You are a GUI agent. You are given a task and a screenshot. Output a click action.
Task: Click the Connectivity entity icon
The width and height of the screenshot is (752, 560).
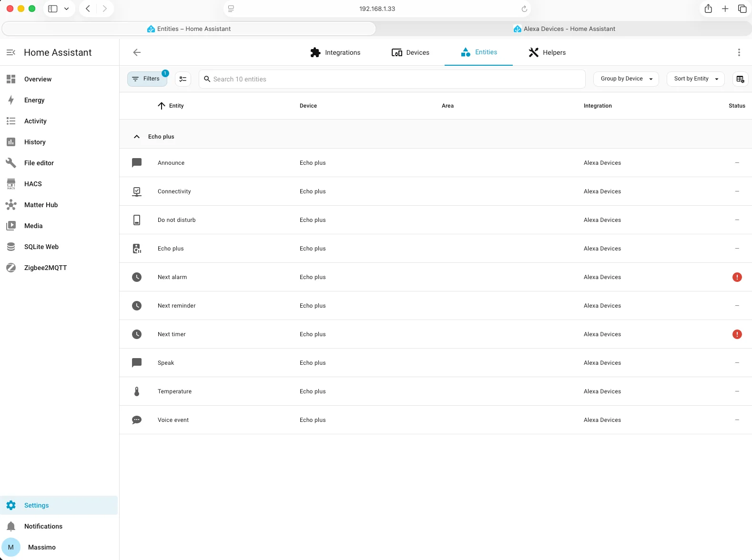pyautogui.click(x=137, y=191)
